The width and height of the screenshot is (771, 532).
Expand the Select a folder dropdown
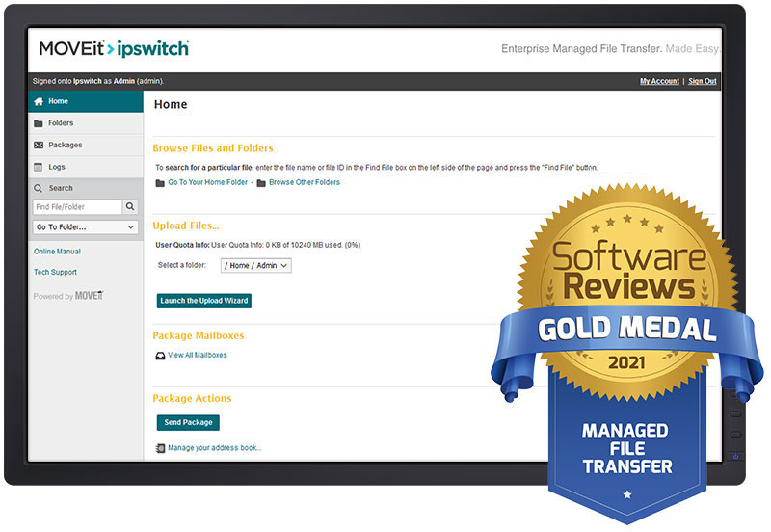coord(255,266)
